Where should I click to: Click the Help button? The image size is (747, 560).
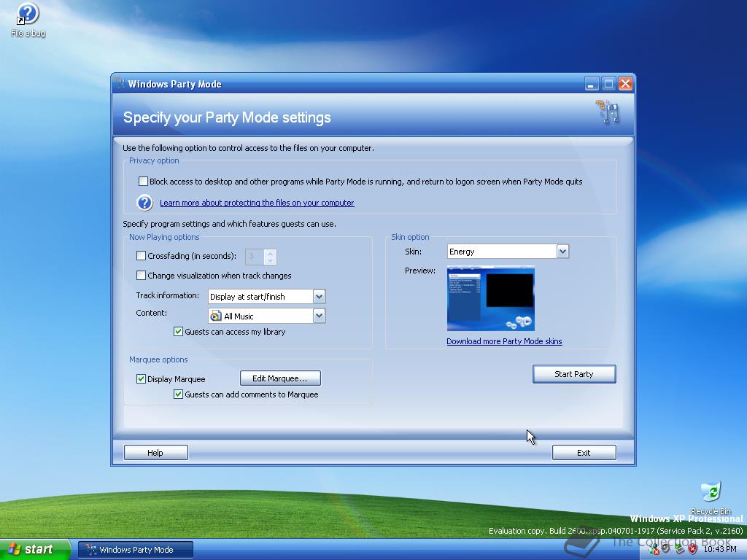pyautogui.click(x=156, y=452)
